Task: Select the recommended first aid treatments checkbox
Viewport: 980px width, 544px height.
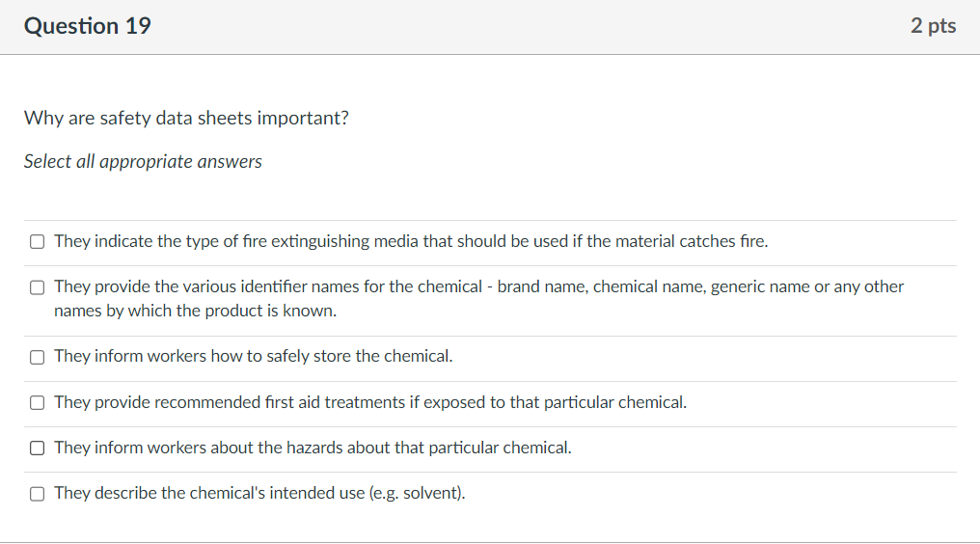Action: [37, 402]
